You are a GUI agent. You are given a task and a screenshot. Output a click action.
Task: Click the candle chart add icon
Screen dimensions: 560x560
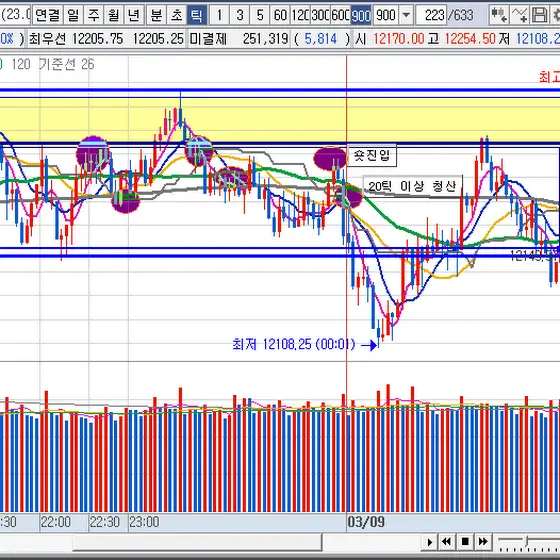499,15
